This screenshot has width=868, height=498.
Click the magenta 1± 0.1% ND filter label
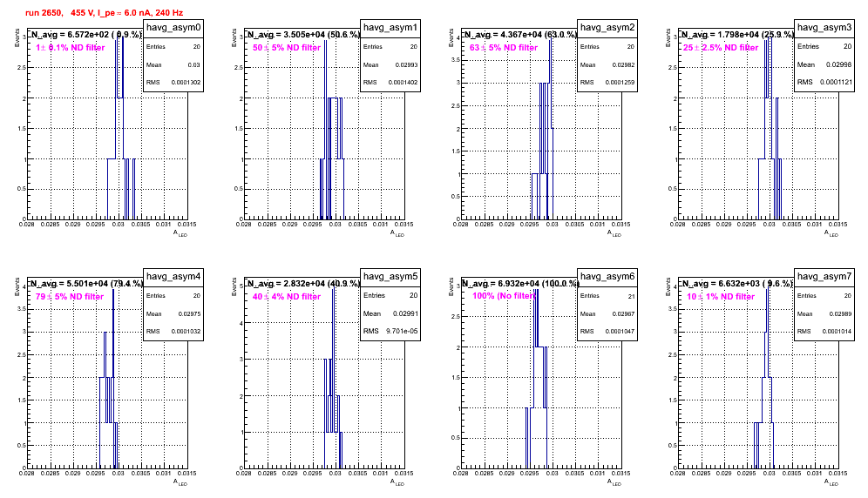point(71,48)
